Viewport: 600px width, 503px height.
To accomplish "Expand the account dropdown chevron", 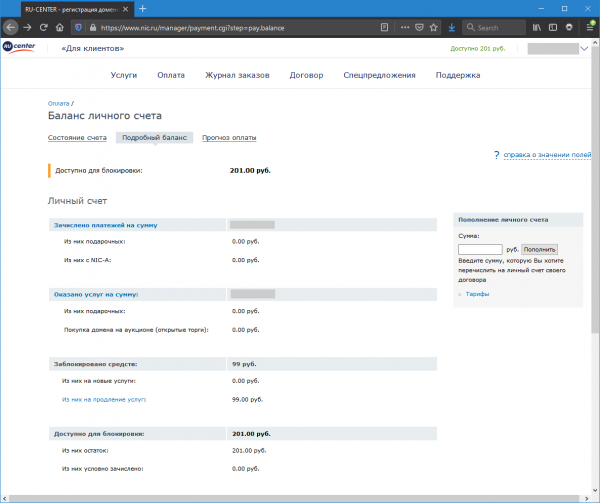I will pos(584,48).
